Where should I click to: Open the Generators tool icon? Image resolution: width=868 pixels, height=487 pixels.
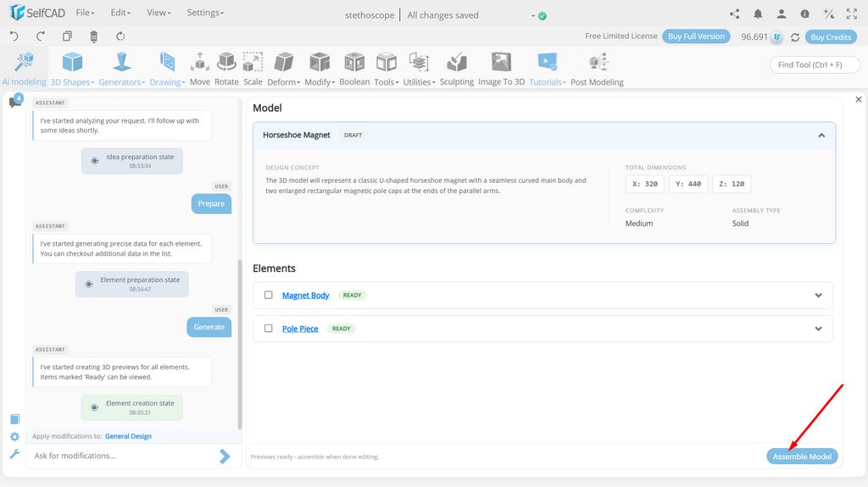(x=122, y=62)
